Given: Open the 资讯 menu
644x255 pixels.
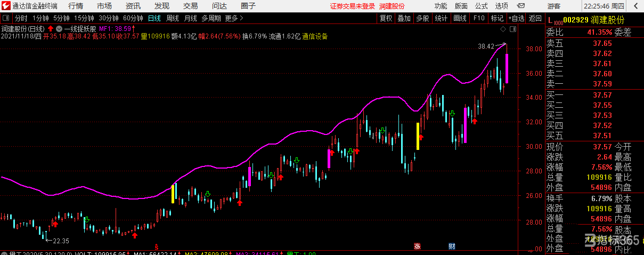Looking at the screenshot, I should click(133, 6).
